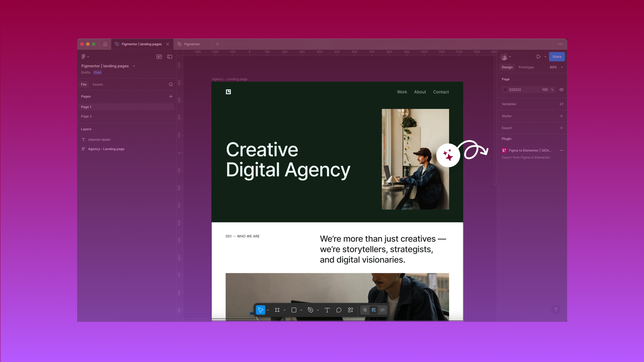Open the Comment tool
The image size is (644, 362).
pyautogui.click(x=339, y=310)
